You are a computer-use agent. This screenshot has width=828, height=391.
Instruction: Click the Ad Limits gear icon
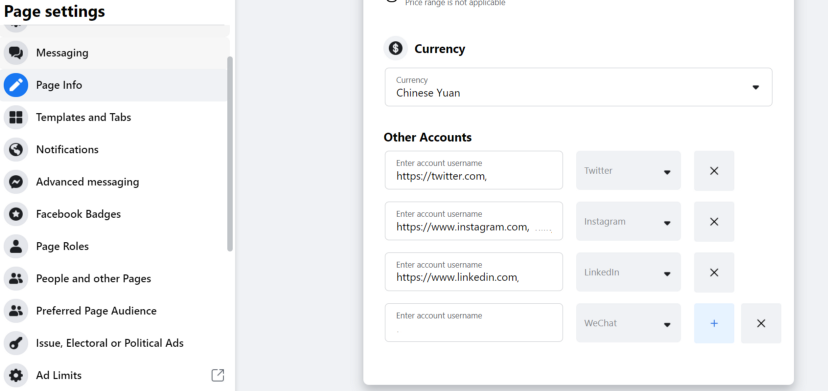point(16,375)
